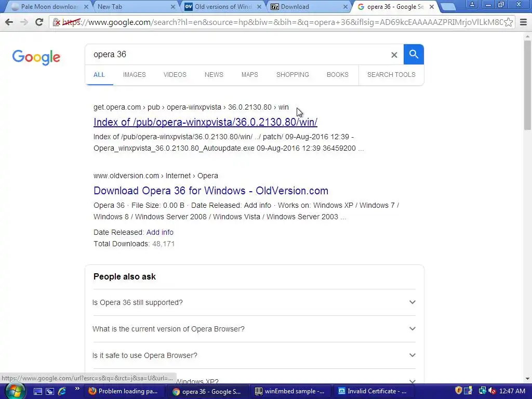Viewport: 532px width, 399px height.
Task: Expand 'Is Opera 36 still supported?' question
Action: tap(254, 302)
